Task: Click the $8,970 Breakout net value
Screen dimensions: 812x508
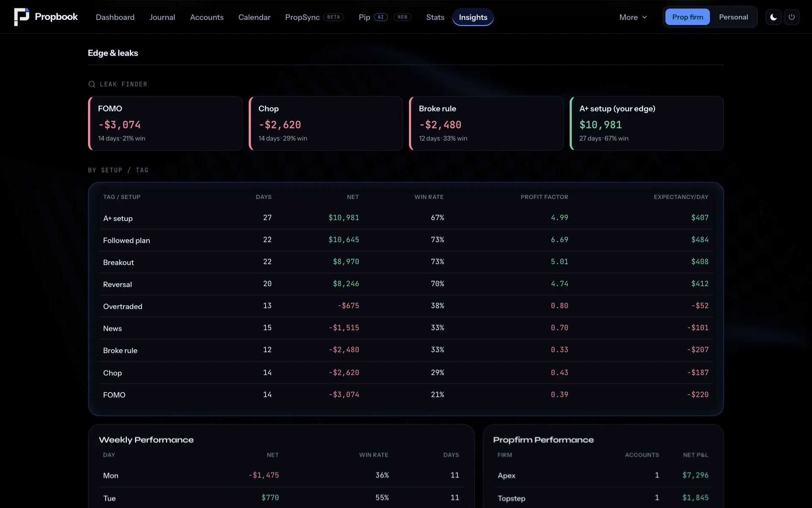Action: click(346, 262)
